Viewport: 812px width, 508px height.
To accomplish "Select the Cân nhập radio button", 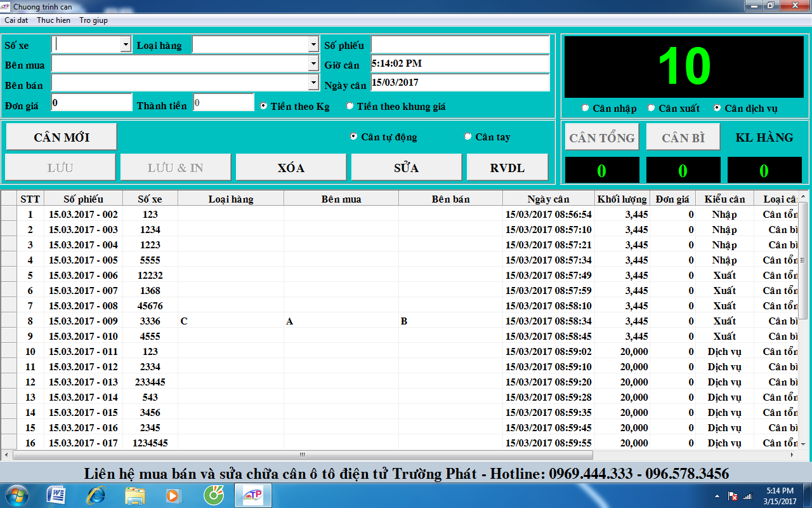I will tap(585, 108).
